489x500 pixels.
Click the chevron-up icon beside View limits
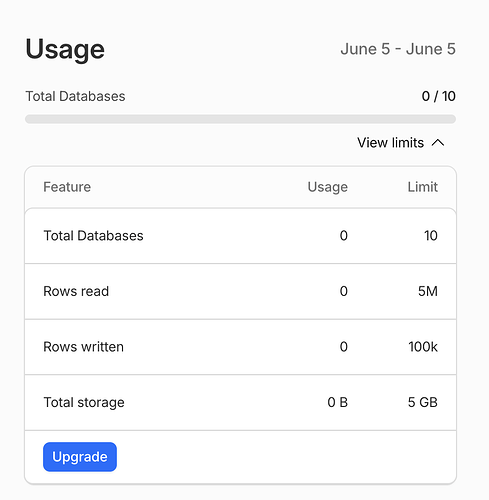[438, 143]
